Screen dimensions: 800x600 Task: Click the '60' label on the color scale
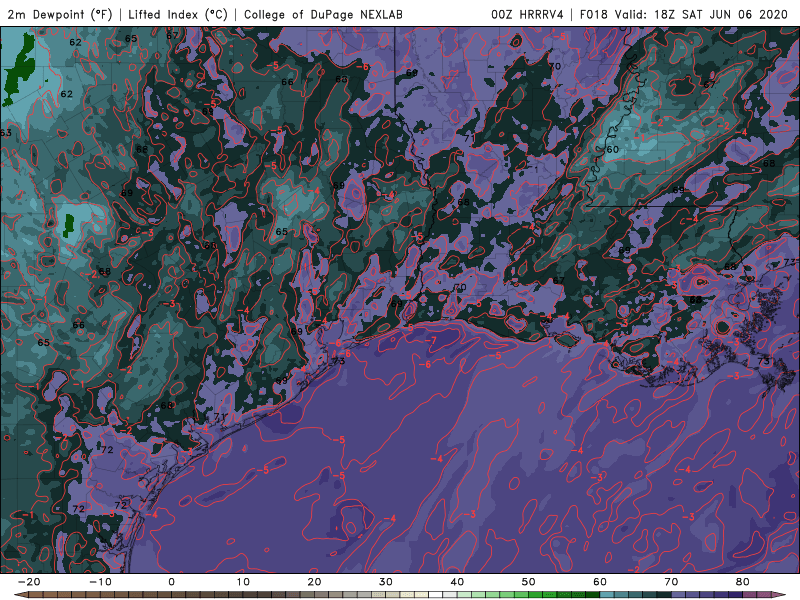point(600,582)
